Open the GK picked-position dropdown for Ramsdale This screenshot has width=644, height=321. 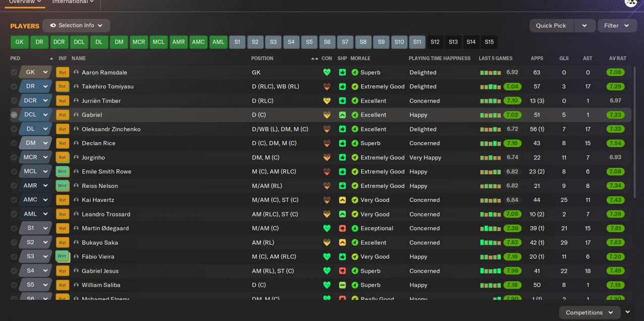(46, 72)
